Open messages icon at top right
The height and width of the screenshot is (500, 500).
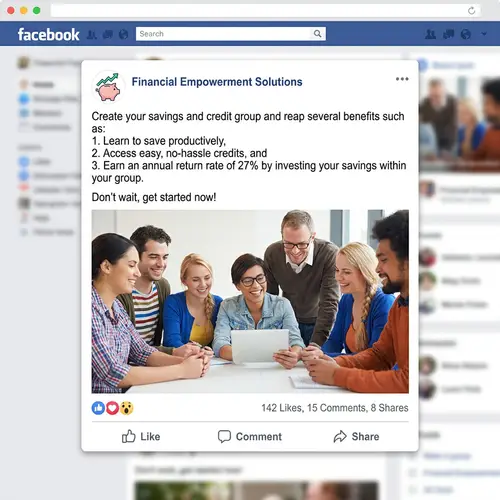point(448,34)
